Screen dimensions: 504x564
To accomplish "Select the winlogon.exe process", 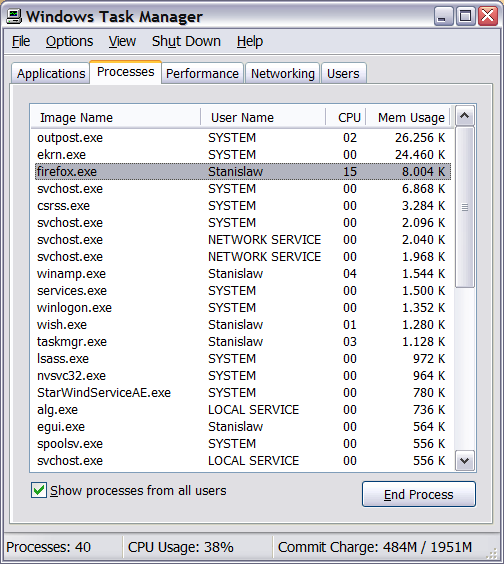I will click(x=243, y=308).
